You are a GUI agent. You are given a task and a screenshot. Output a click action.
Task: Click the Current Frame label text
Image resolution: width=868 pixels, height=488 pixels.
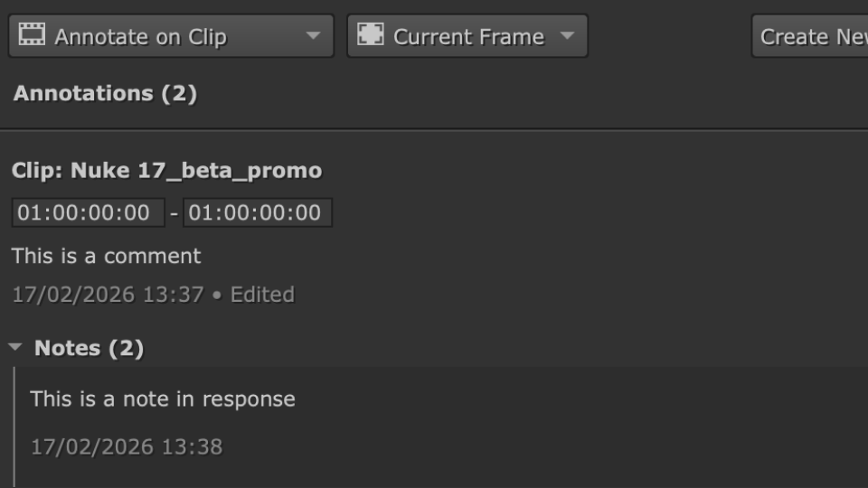468,37
